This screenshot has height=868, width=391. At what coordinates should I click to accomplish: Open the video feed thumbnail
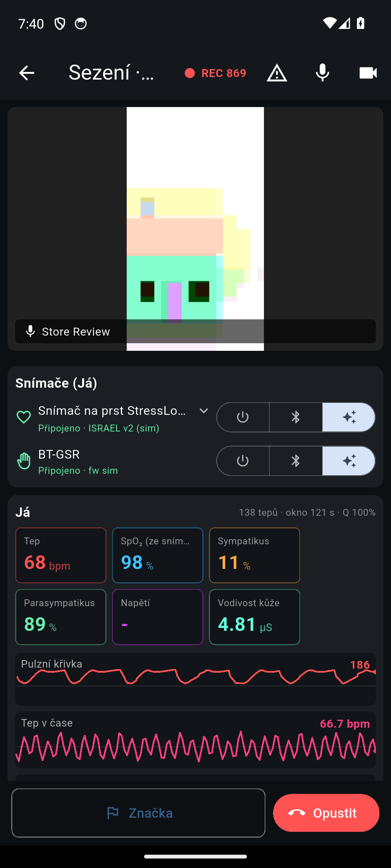195,229
